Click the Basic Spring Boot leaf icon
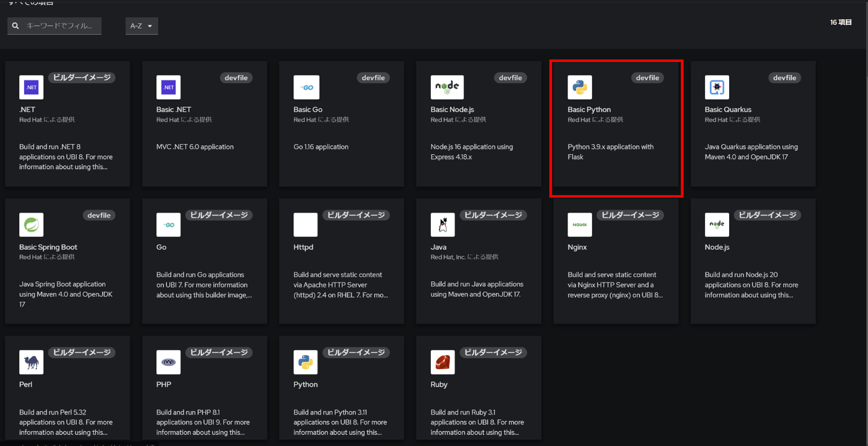The image size is (868, 446). coord(31,225)
